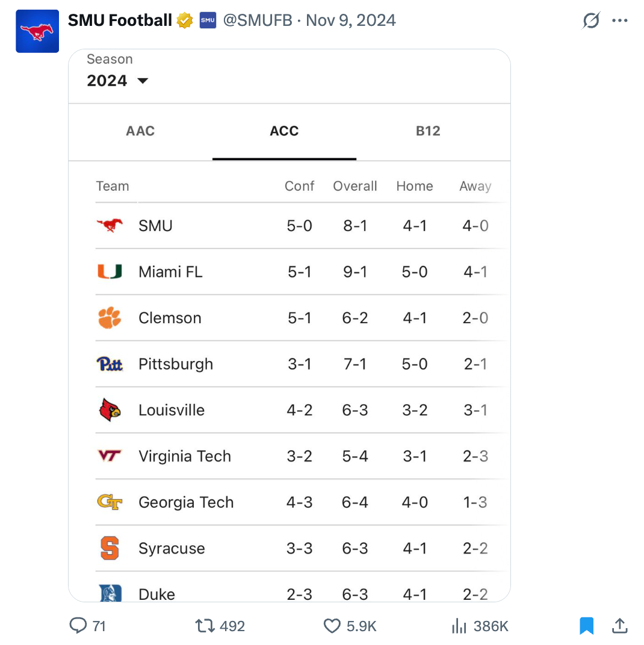The height and width of the screenshot is (645, 644).
Task: Open view analytics bar chart icon
Action: point(459,626)
